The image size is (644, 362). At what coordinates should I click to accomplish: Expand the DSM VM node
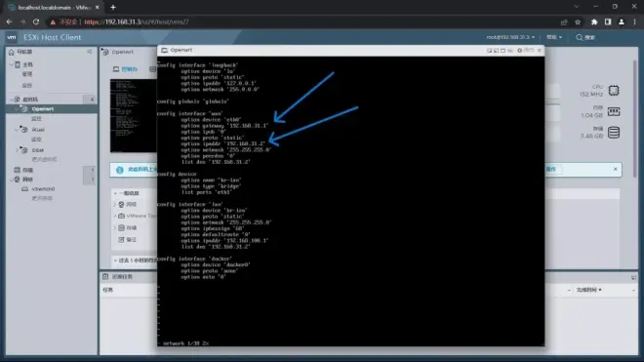(17, 150)
